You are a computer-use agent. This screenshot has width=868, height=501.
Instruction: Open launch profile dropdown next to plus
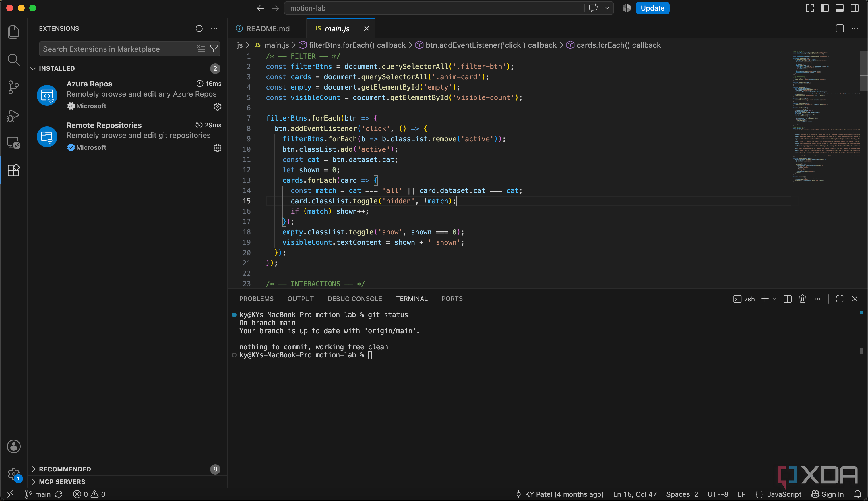pos(774,299)
